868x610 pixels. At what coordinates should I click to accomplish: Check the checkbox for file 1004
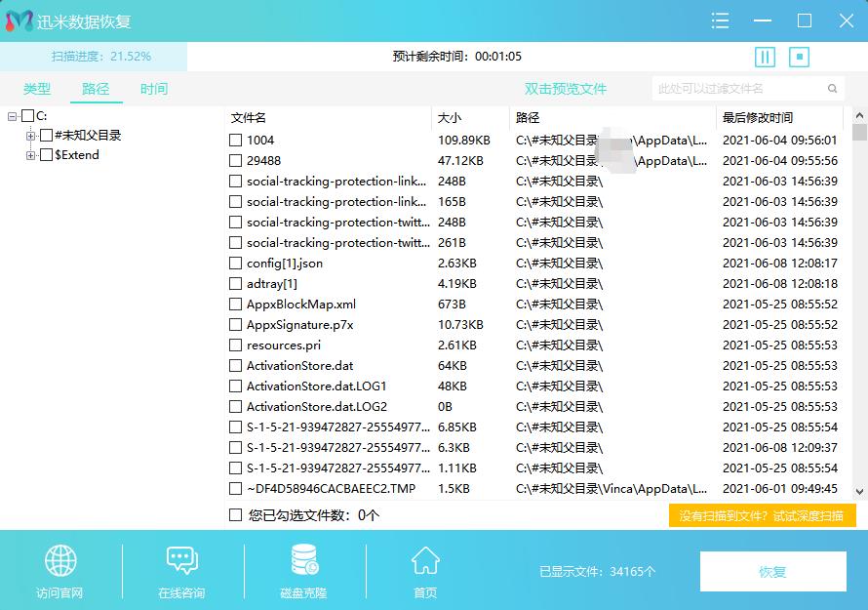pyautogui.click(x=234, y=140)
